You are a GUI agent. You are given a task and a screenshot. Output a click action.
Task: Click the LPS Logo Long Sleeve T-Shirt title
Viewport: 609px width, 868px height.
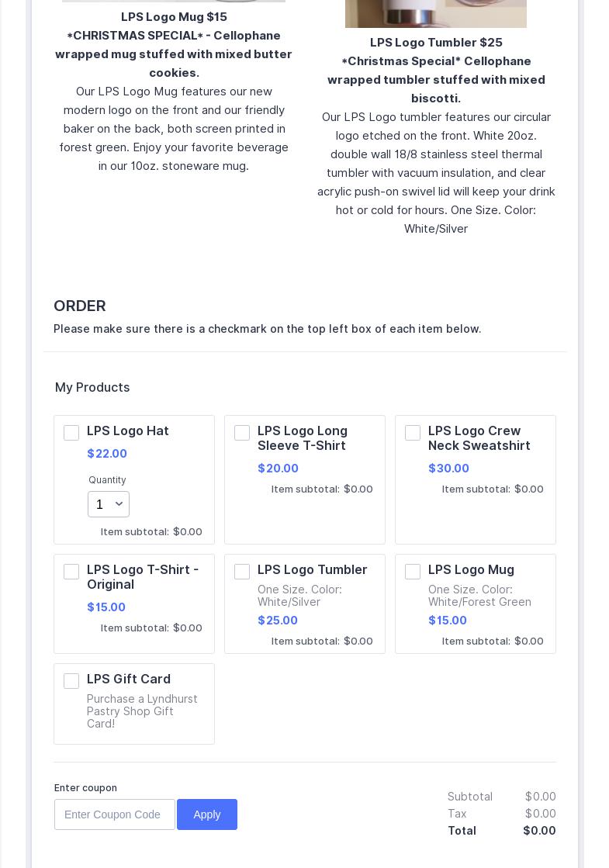[303, 438]
